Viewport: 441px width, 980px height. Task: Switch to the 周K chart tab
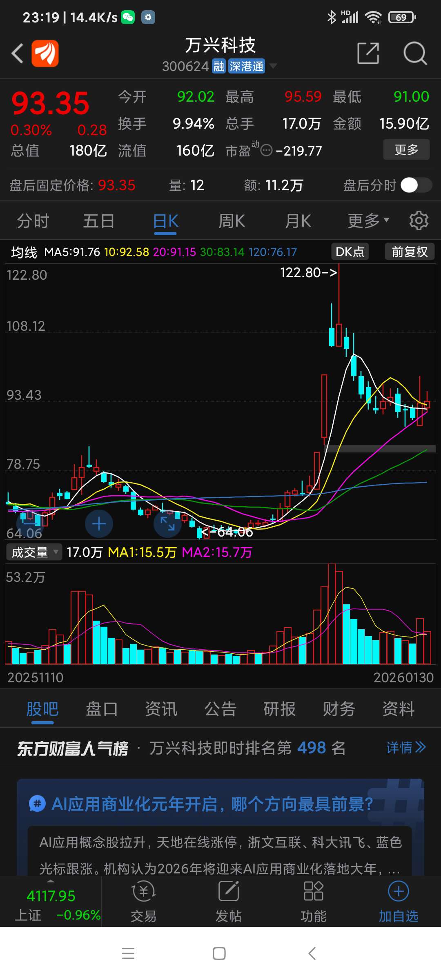(x=232, y=221)
